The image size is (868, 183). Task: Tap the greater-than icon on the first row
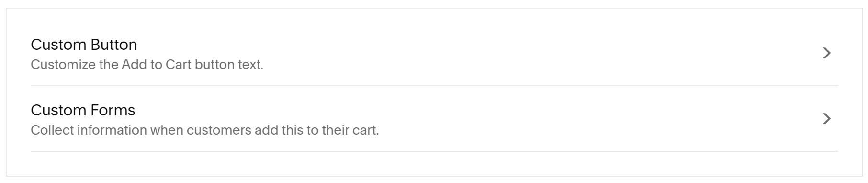(826, 53)
